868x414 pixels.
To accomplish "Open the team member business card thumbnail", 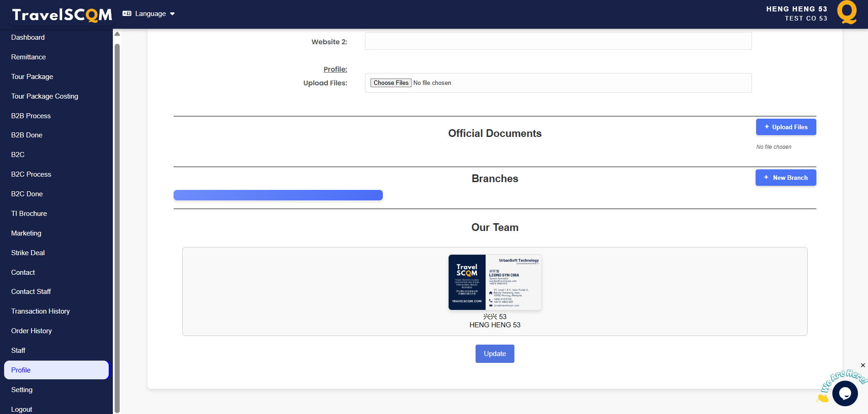I will pyautogui.click(x=495, y=282).
